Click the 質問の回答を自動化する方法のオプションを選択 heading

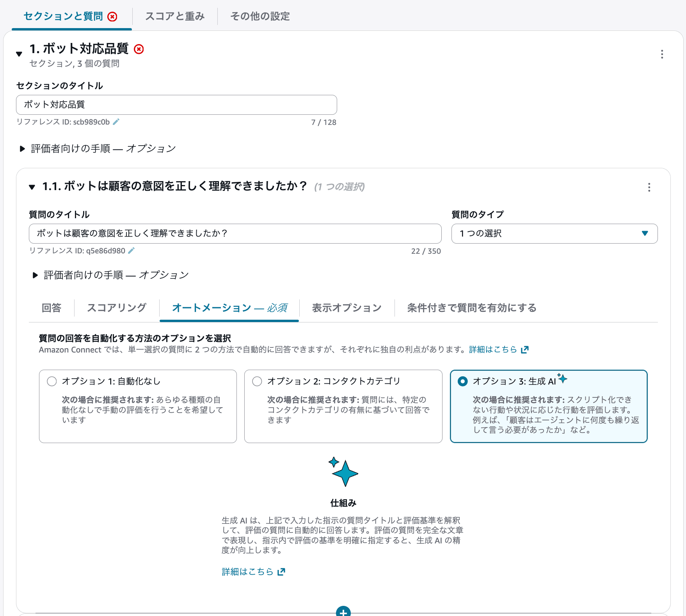(x=135, y=338)
